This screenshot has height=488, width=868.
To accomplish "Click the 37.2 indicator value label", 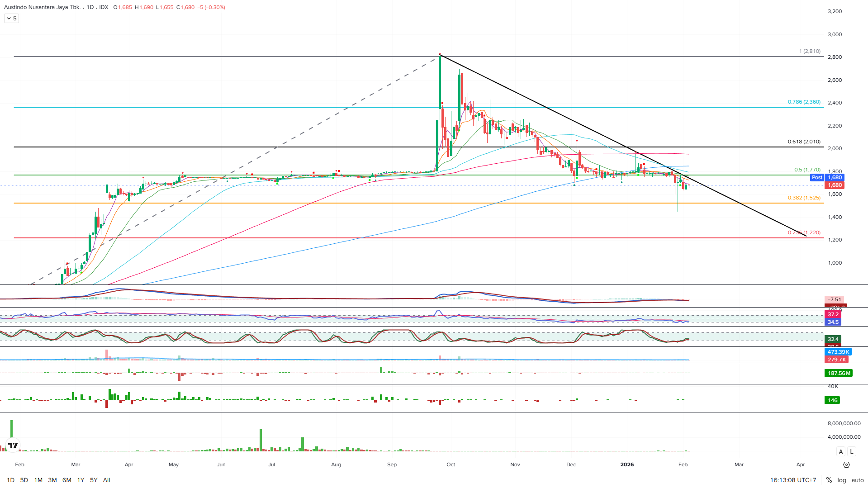I will [833, 314].
